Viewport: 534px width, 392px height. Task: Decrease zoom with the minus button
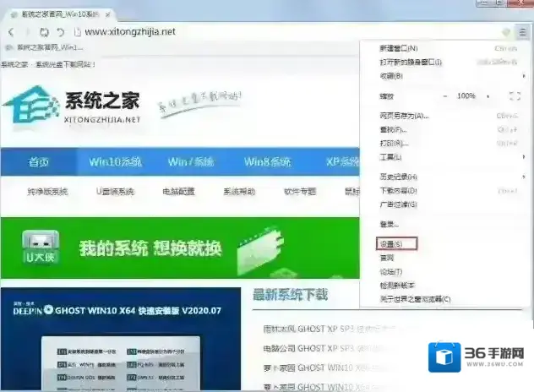[445, 96]
